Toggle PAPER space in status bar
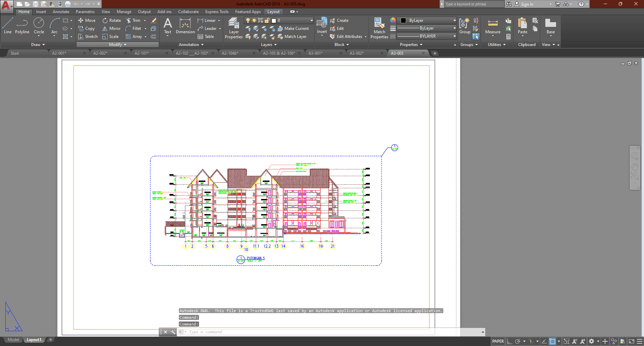Screen dimensions: 644x346 click(498, 341)
